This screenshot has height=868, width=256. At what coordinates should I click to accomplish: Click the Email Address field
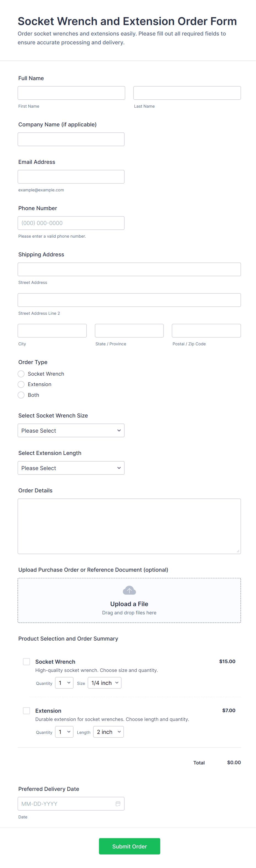pyautogui.click(x=71, y=177)
